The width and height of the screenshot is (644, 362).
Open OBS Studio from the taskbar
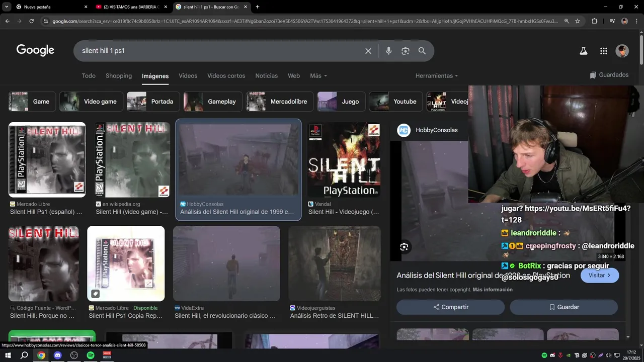coord(74,355)
